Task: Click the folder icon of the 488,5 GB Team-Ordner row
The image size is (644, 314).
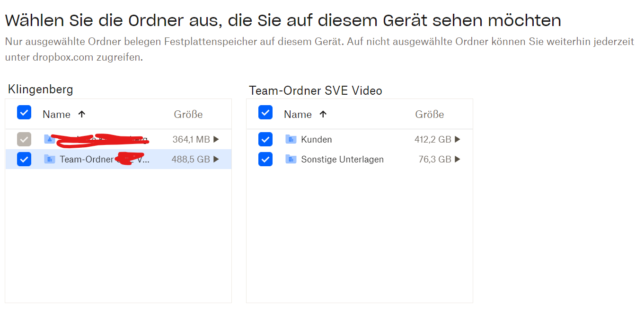Action: [49, 159]
